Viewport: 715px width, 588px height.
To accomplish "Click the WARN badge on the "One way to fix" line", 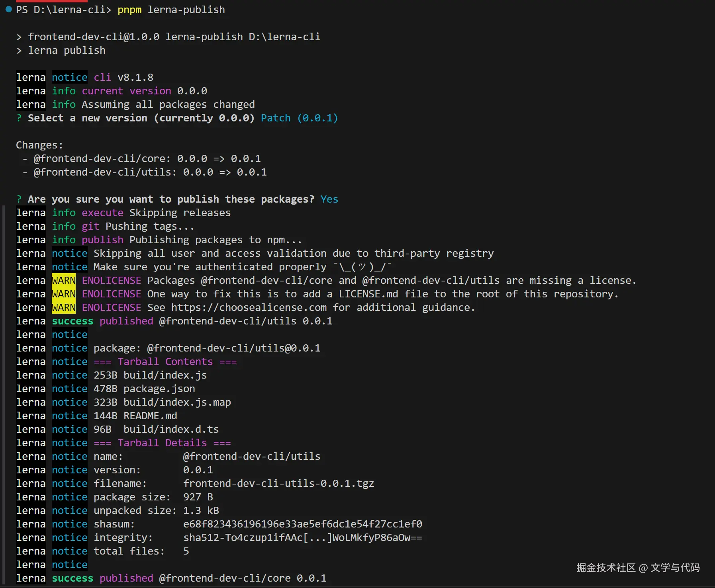I will [64, 294].
